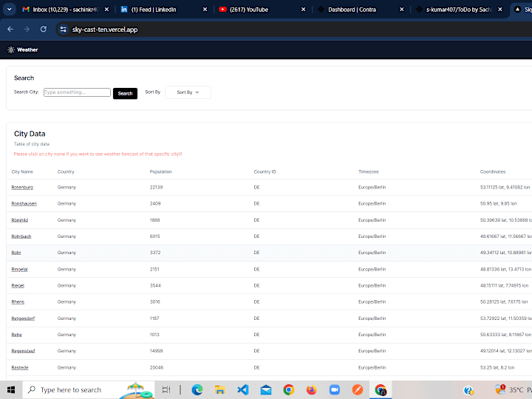Open Google Chrome from the taskbar
The height and width of the screenshot is (399, 532).
pyautogui.click(x=289, y=390)
